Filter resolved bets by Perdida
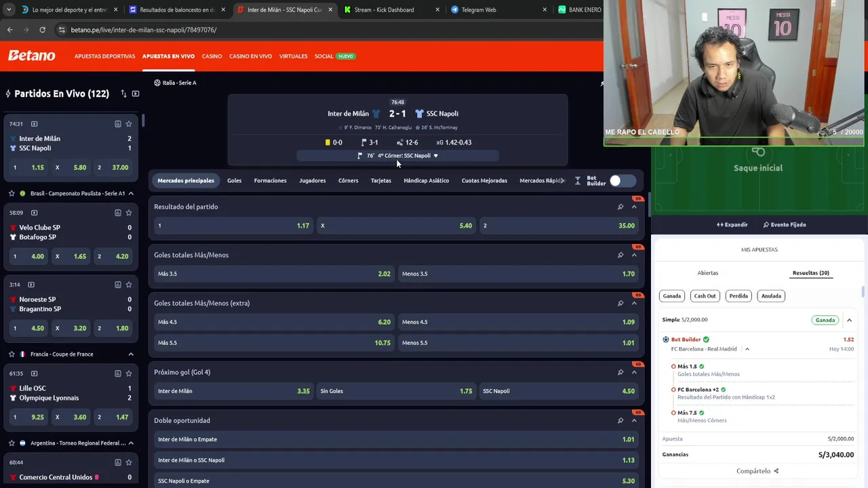Screen dimensions: 868x488 coord(738,296)
